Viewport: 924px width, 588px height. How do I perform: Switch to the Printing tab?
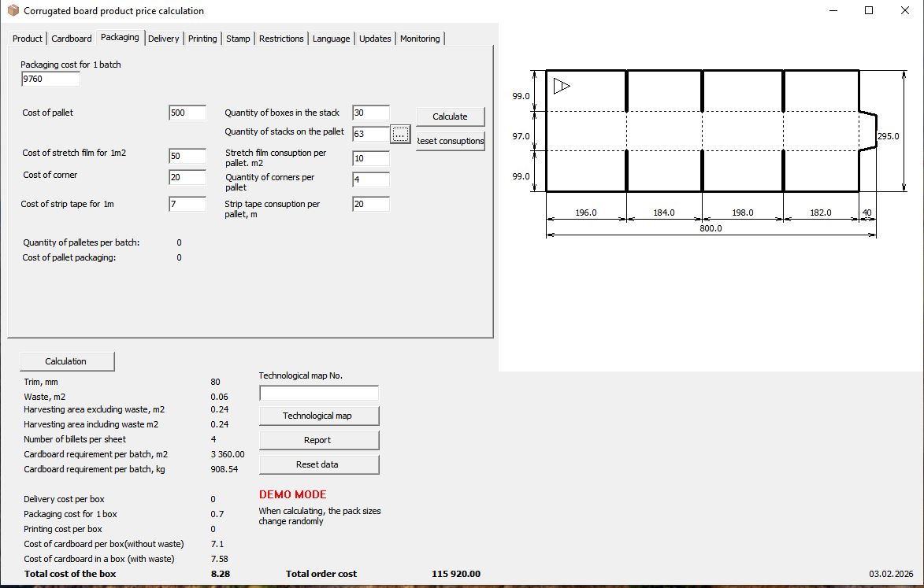(x=202, y=38)
